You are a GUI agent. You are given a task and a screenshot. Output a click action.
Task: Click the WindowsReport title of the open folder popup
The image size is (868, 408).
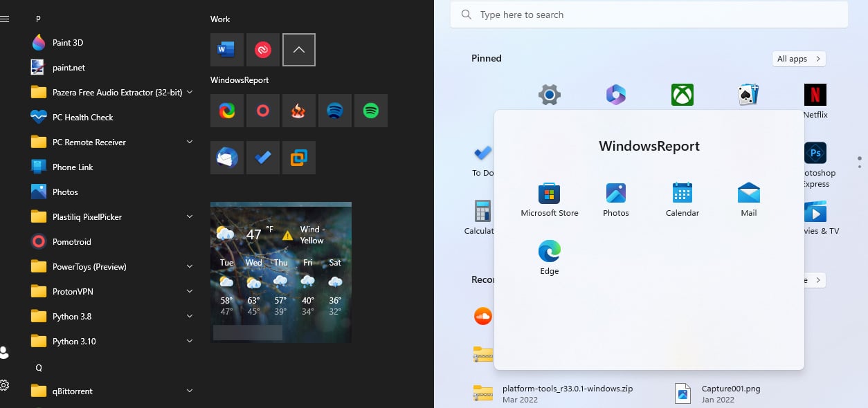[649, 146]
